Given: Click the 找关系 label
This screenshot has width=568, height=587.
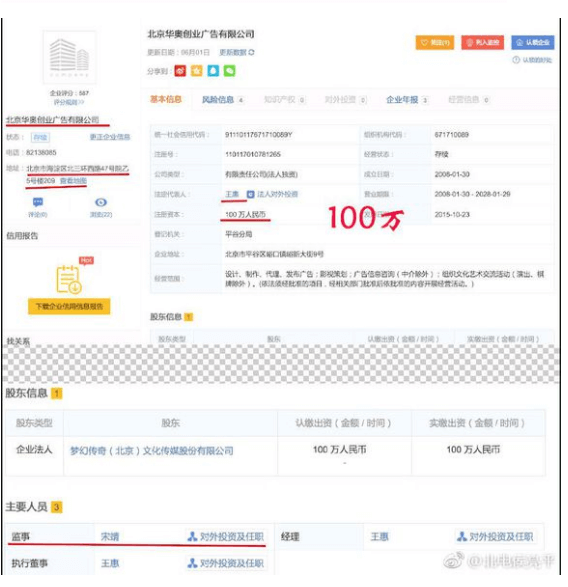Looking at the screenshot, I should pyautogui.click(x=18, y=341).
